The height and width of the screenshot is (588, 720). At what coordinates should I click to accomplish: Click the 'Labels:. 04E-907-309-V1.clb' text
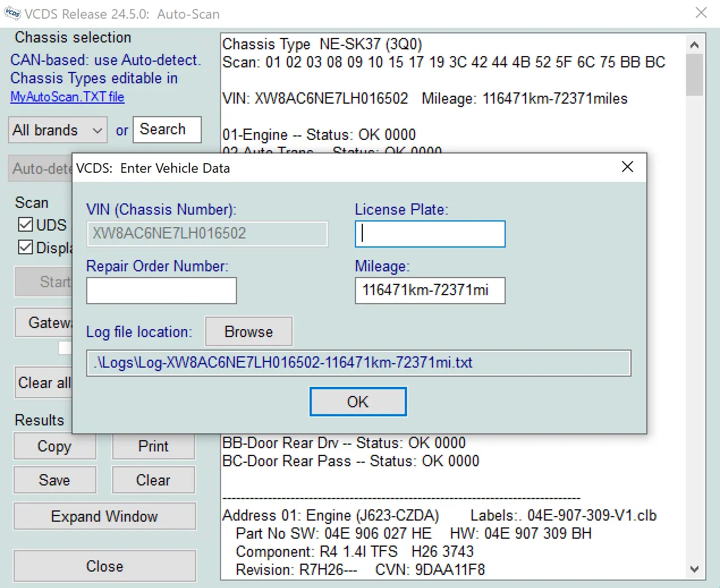tap(564, 515)
